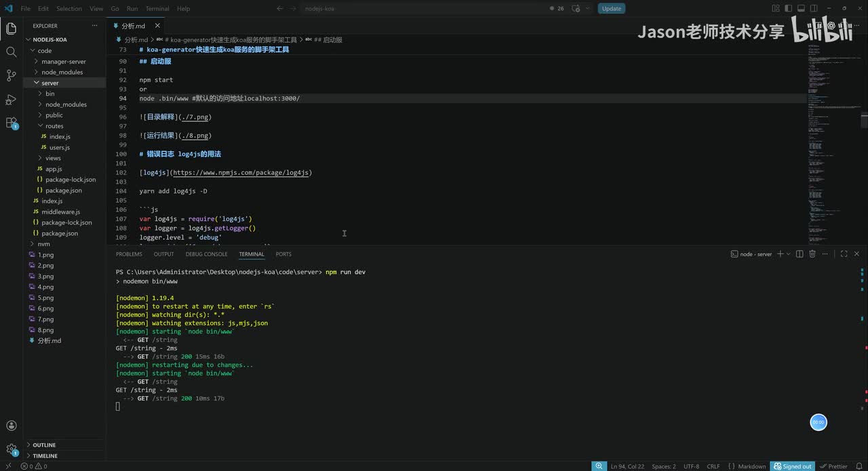Open Explorer more actions ellipsis

pos(95,26)
